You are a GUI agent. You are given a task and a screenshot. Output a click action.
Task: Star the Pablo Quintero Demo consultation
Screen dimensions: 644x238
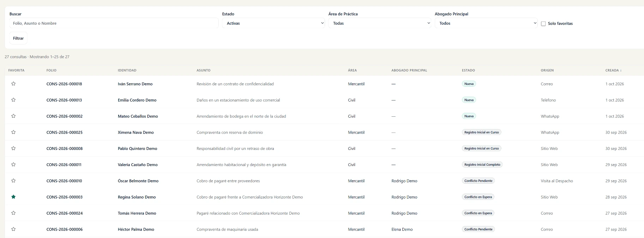tap(13, 148)
